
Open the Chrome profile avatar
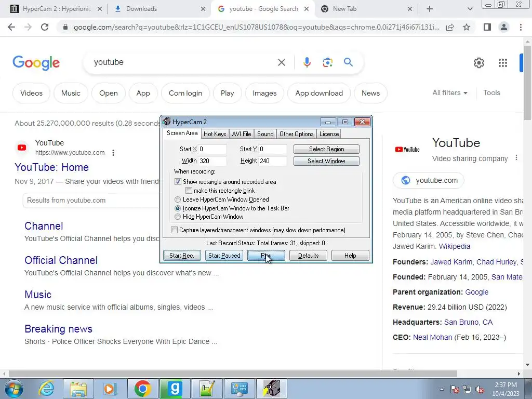pyautogui.click(x=504, y=27)
